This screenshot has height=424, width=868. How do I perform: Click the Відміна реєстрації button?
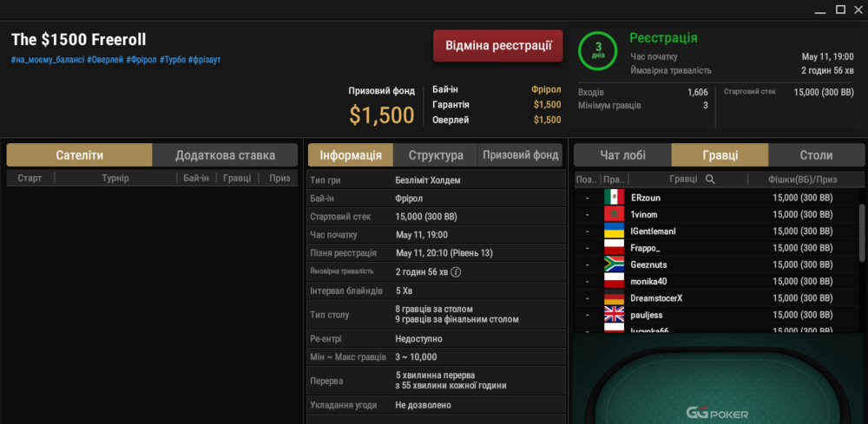498,45
